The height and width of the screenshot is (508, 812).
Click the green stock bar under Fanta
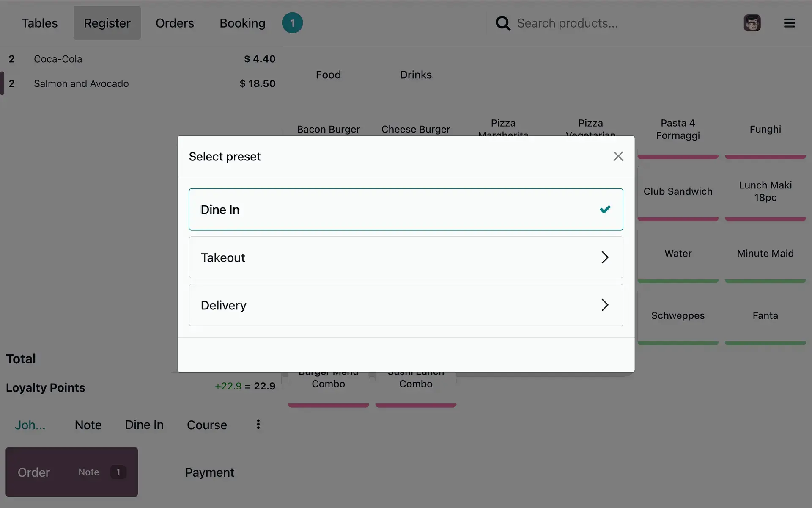pos(765,343)
